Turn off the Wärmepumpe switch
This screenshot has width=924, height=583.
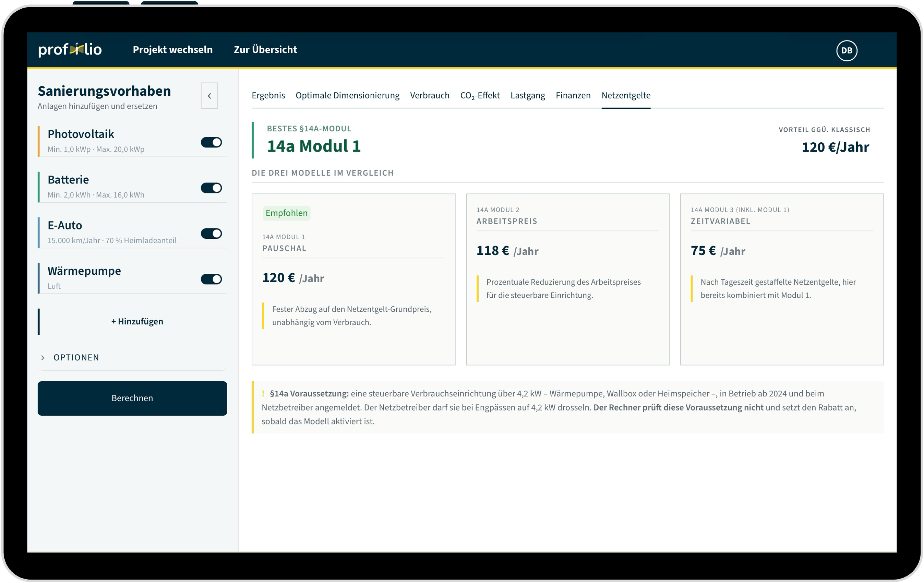(x=211, y=279)
